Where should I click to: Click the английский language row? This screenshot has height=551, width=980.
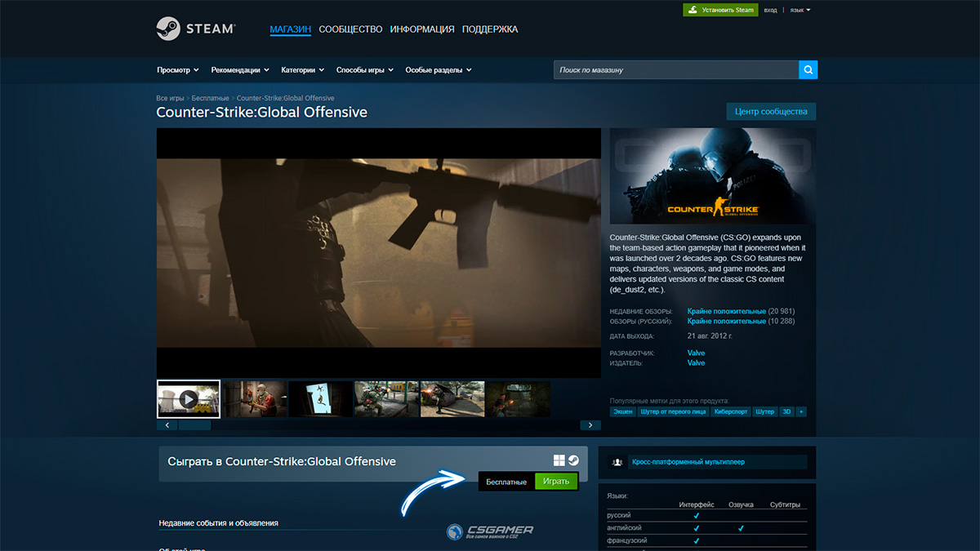tap(707, 528)
